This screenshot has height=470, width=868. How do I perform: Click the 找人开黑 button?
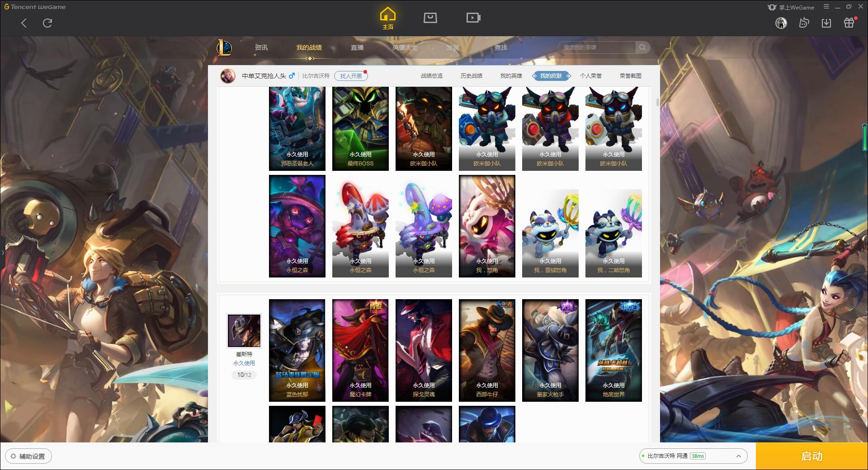pos(351,76)
